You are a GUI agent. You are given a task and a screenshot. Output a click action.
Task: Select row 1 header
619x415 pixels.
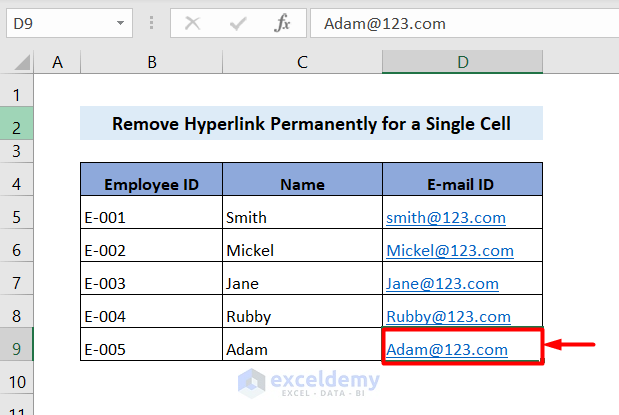click(x=16, y=90)
